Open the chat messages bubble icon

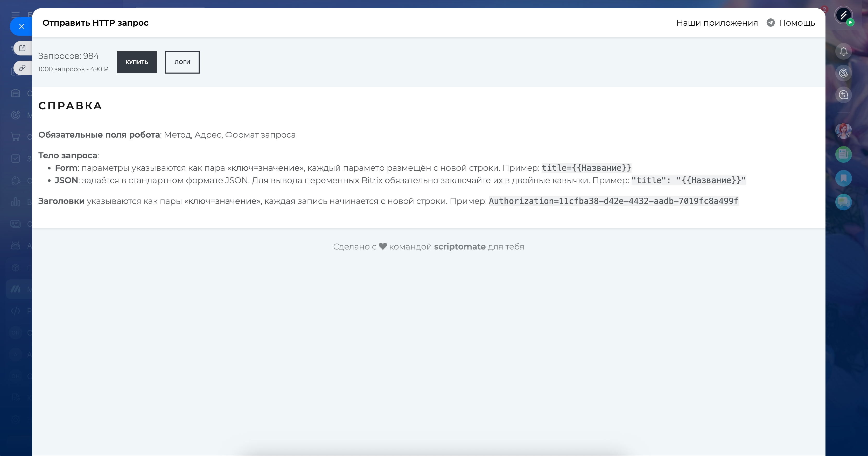pyautogui.click(x=843, y=202)
